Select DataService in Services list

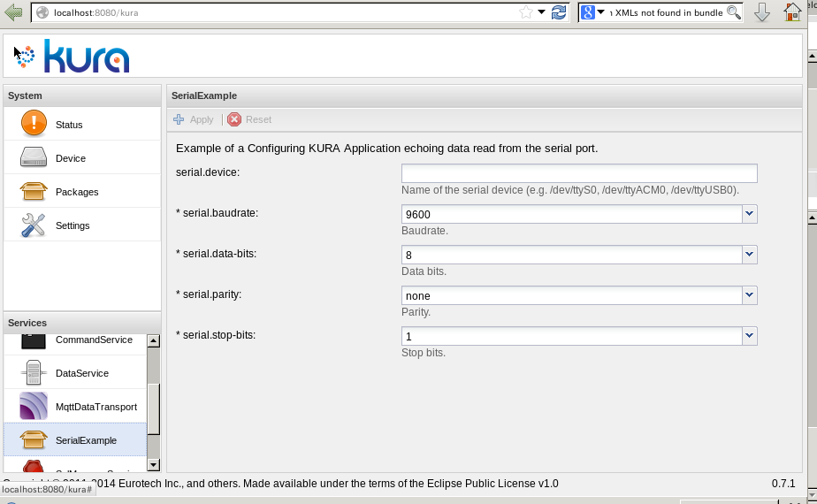[x=82, y=373]
